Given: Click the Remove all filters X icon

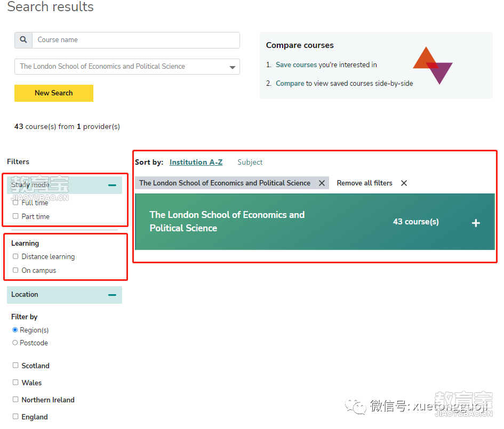Looking at the screenshot, I should coord(404,183).
